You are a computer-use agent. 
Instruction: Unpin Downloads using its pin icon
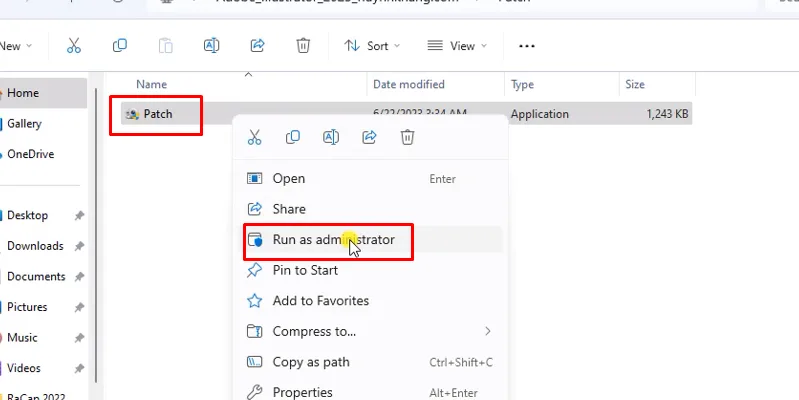tap(79, 246)
